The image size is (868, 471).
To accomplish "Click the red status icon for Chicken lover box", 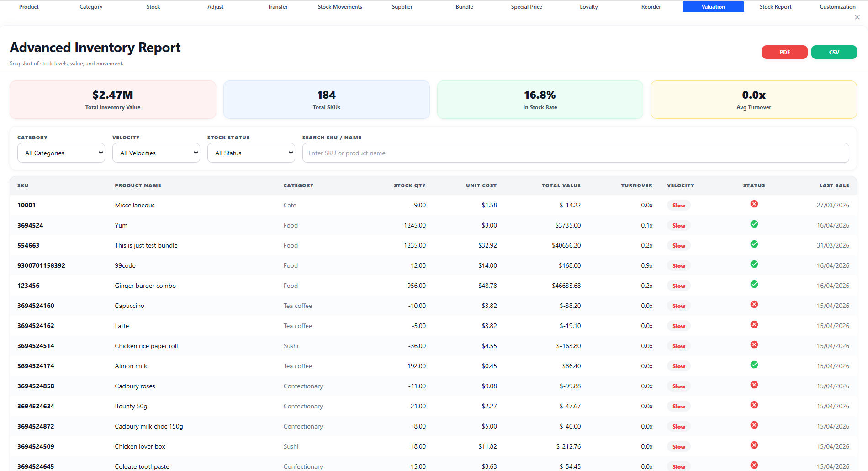I will coord(754,445).
